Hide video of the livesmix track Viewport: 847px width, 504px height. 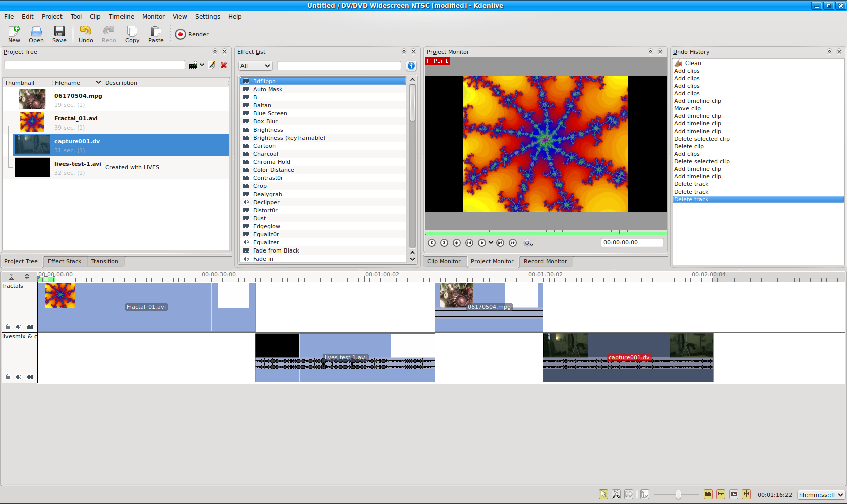30,377
